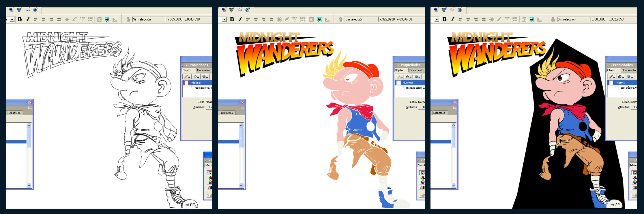Add a stroke with pencil icon, middle screenshot
The width and height of the screenshot is (644, 214).
tap(399, 77)
